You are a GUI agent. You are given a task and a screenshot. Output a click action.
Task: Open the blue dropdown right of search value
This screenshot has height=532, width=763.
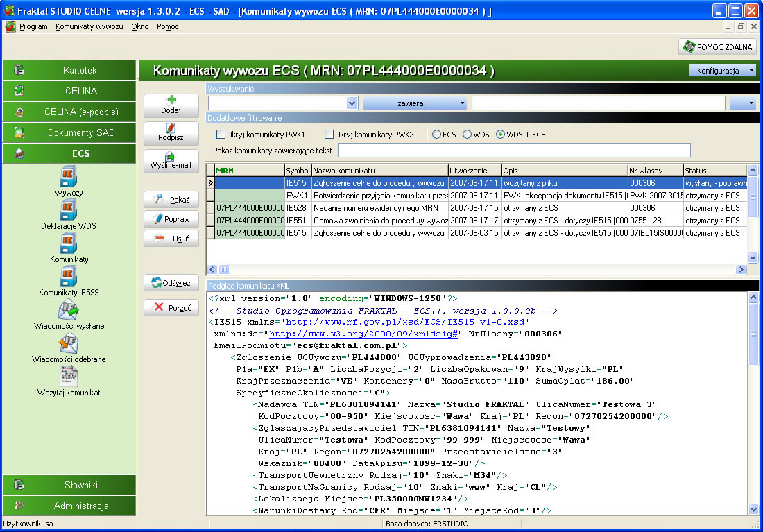pyautogui.click(x=743, y=103)
